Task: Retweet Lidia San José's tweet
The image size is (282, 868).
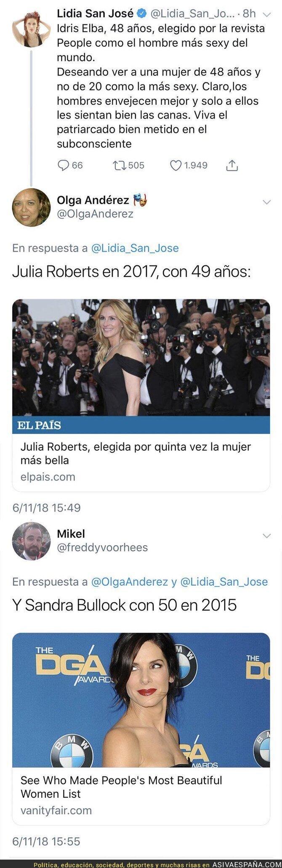Action: coord(120,165)
